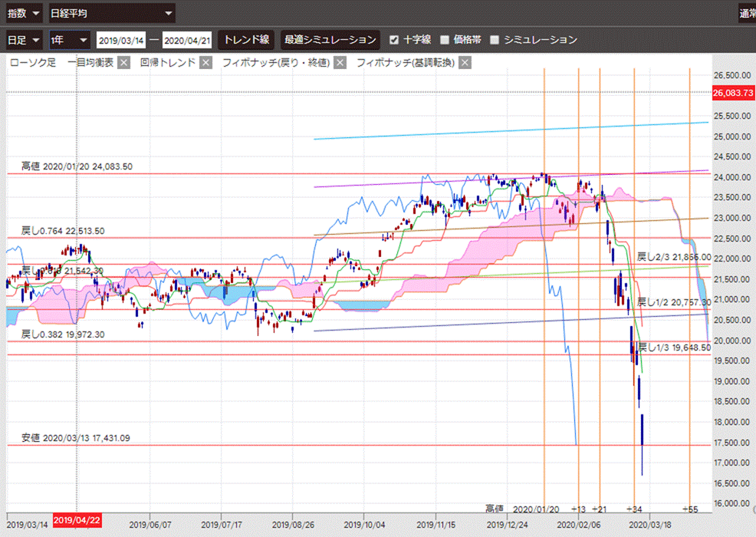Click the red 26,083.73 price marker
The width and height of the screenshot is (756, 537).
tap(733, 93)
